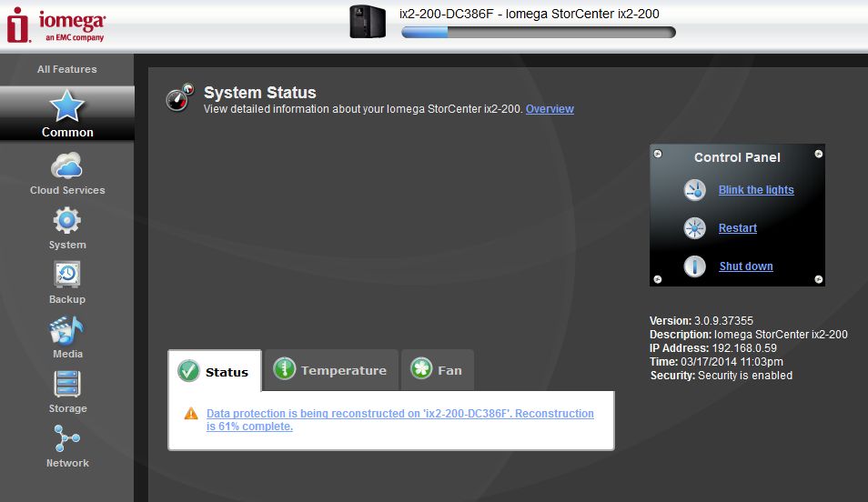The width and height of the screenshot is (868, 502).
Task: Click the Iomega logo
Action: pos(56,25)
